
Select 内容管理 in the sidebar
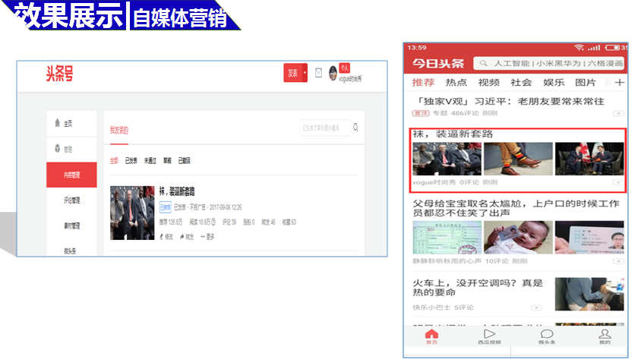[71, 175]
